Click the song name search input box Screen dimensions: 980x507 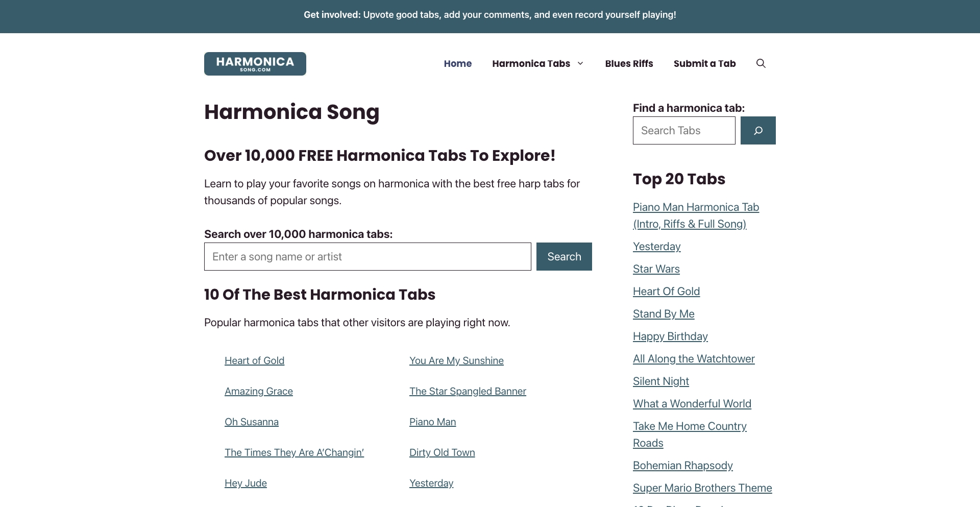[x=366, y=256]
